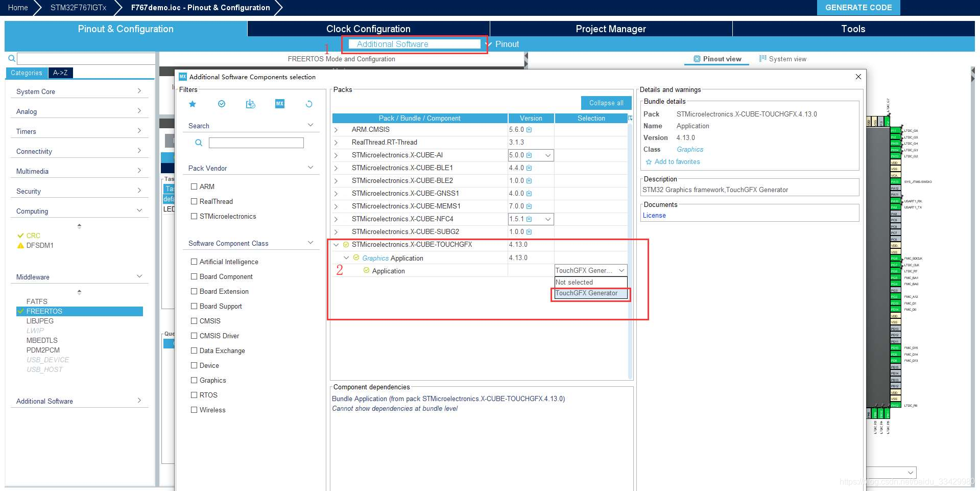Click the download icon next to X-CUBE-MEMS1 7.0.0
The height and width of the screenshot is (491, 980).
[529, 206]
